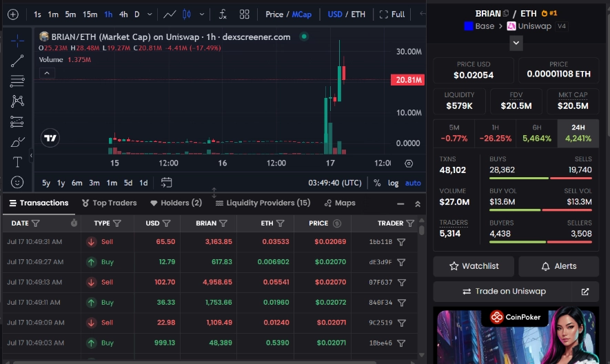
Task: Select the text annotation tool
Action: (17, 162)
